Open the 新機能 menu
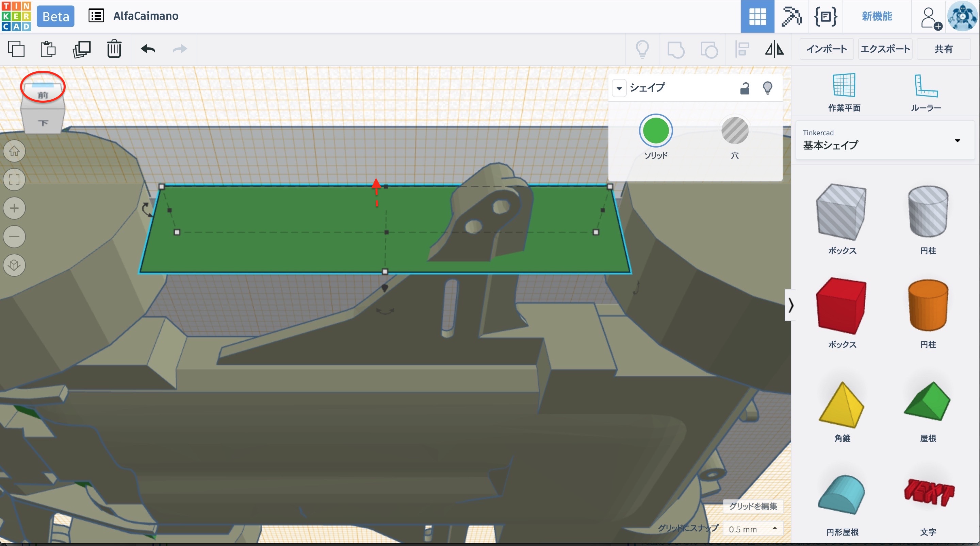 coord(877,16)
